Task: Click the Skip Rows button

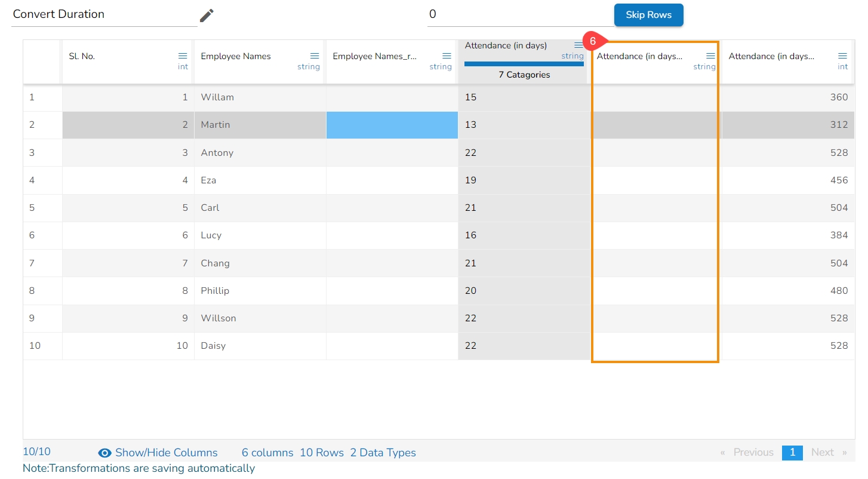Action: [648, 15]
